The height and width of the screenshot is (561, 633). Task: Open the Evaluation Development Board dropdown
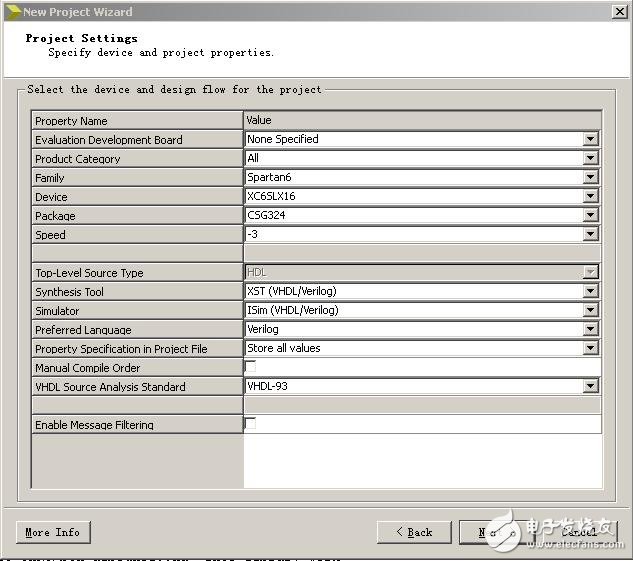(590, 140)
